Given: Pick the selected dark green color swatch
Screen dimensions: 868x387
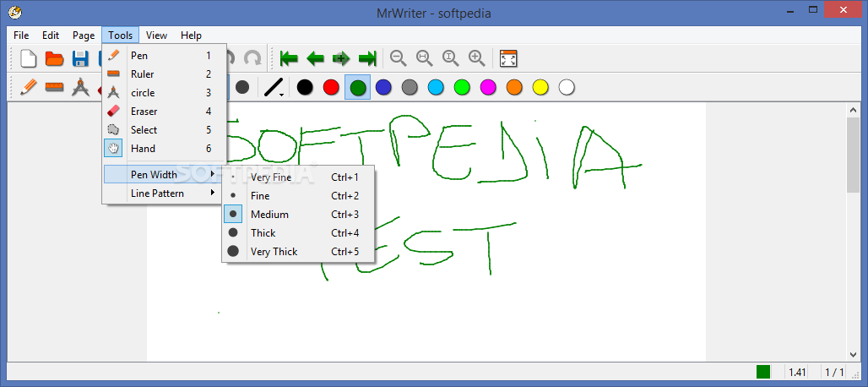Looking at the screenshot, I should tap(358, 88).
